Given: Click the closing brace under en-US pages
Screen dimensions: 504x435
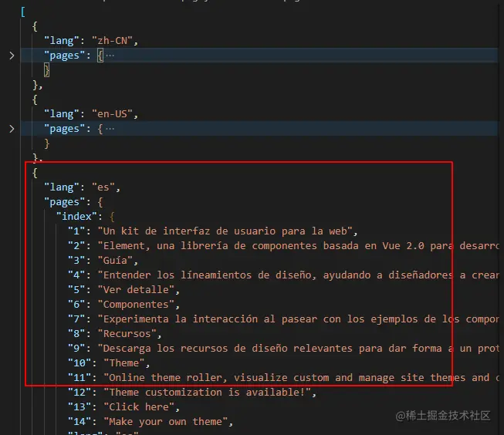Looking at the screenshot, I should tap(46, 143).
